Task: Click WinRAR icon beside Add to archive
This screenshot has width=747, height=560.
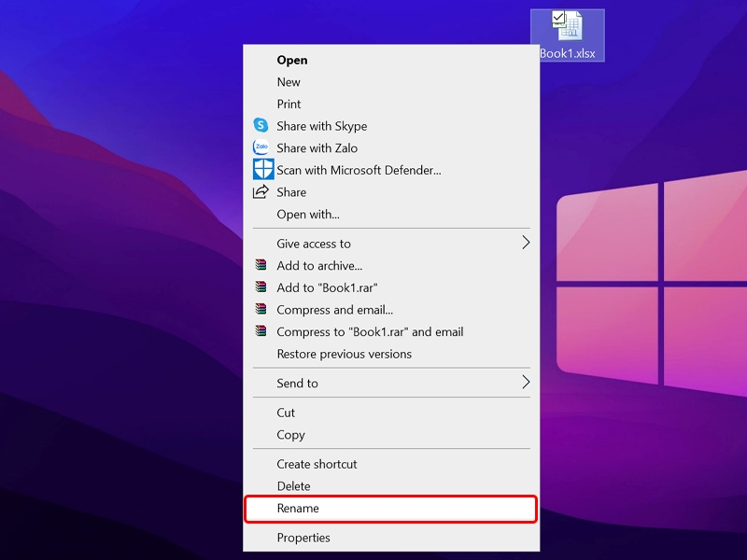Action: (261, 265)
